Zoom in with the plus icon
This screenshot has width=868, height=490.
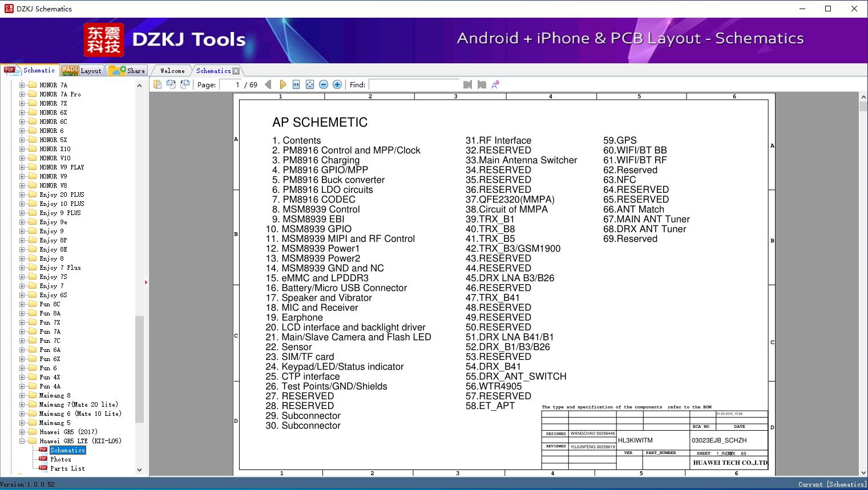337,84
